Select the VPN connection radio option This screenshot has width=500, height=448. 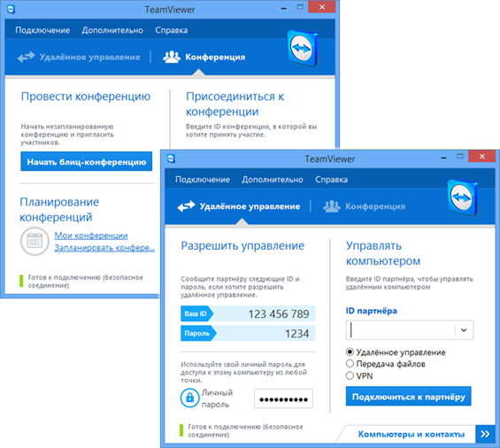point(350,375)
